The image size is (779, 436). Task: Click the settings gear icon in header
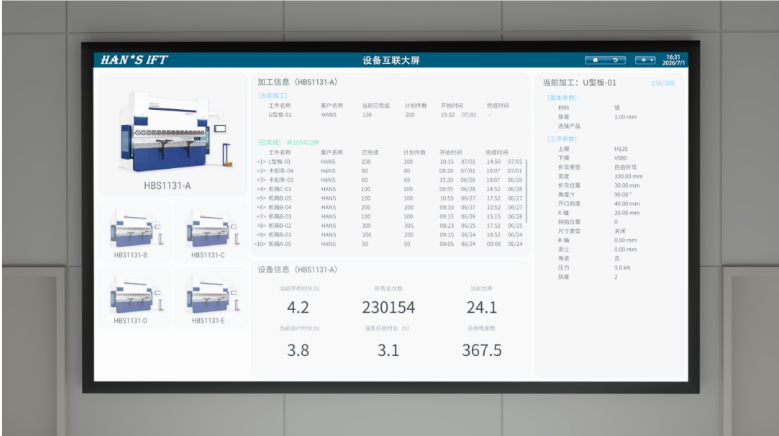coord(643,60)
